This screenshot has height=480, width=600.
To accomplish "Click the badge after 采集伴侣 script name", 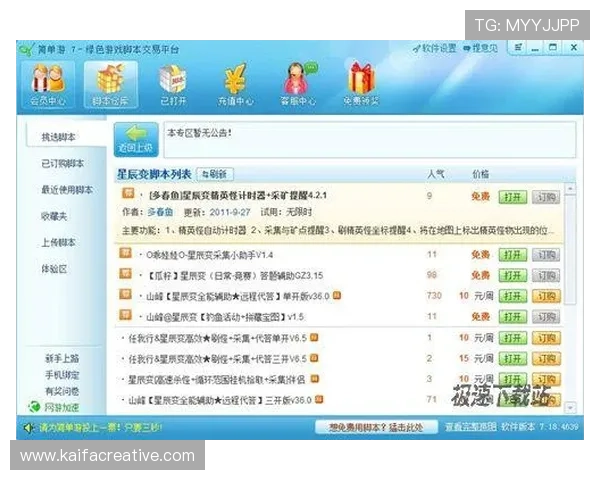I will click(x=315, y=379).
